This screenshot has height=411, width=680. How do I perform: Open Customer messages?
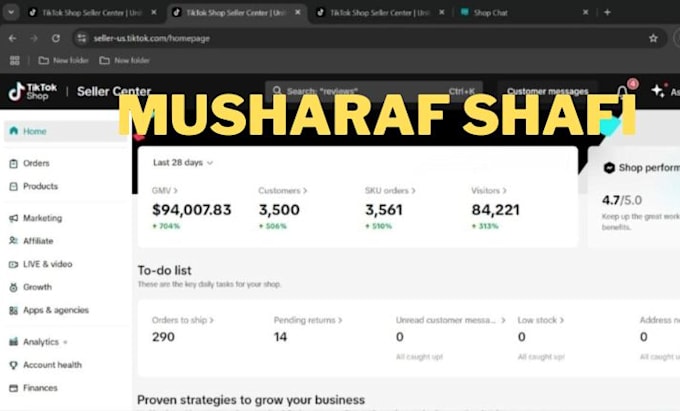(x=547, y=91)
